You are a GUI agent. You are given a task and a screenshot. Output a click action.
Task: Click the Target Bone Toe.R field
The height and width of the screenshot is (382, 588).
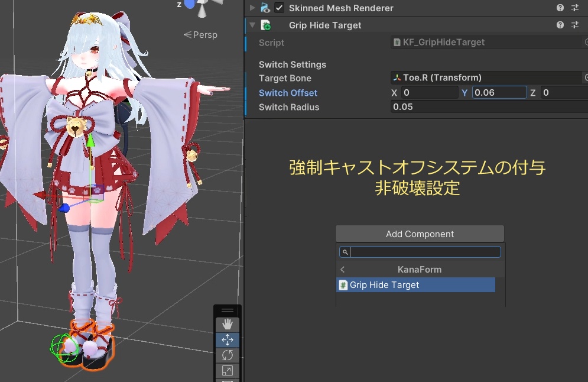pyautogui.click(x=486, y=77)
